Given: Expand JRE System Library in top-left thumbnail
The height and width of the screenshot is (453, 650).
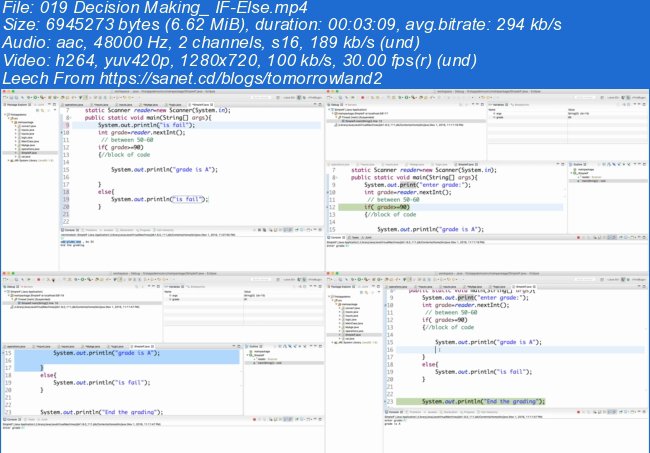Looking at the screenshot, I should point(9,160).
